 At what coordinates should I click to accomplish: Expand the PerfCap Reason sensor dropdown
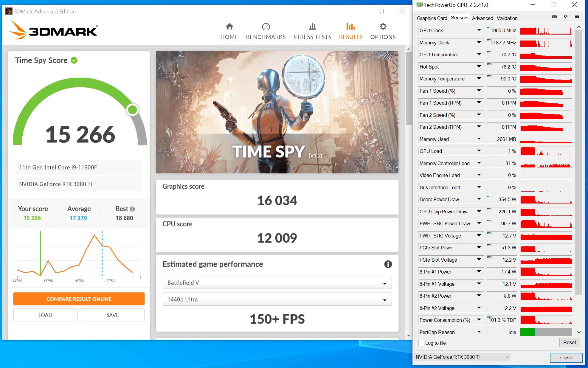coord(479,332)
